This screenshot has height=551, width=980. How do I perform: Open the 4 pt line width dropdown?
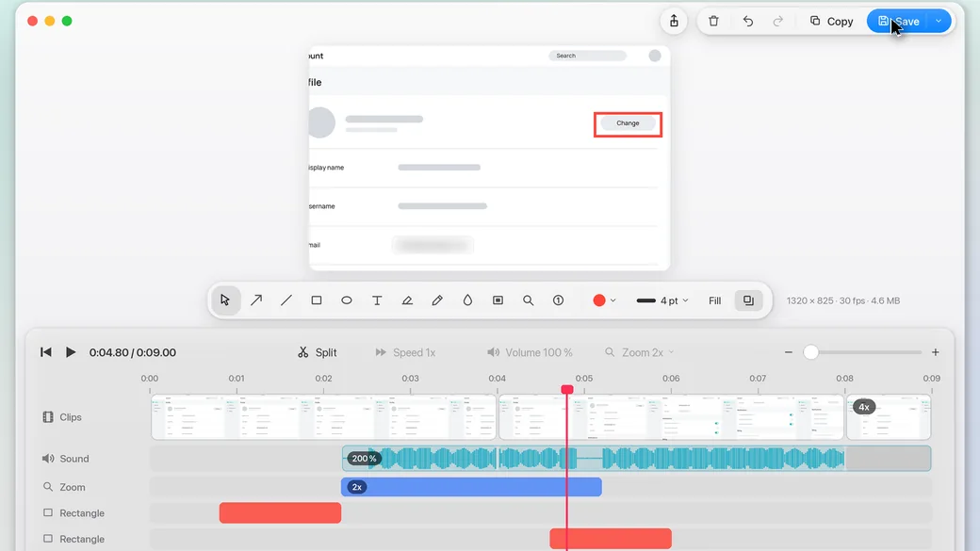(x=661, y=300)
